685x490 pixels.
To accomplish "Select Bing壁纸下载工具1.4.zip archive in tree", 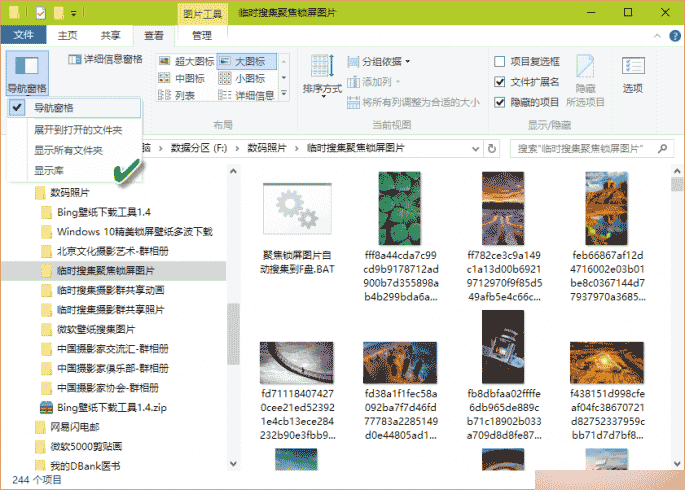I will (x=111, y=407).
